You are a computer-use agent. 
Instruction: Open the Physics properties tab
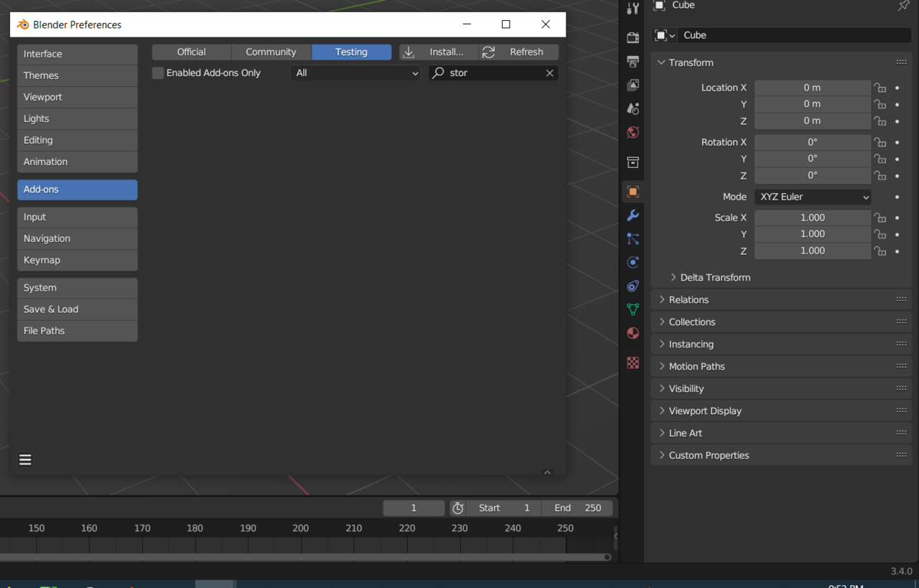[x=633, y=262]
